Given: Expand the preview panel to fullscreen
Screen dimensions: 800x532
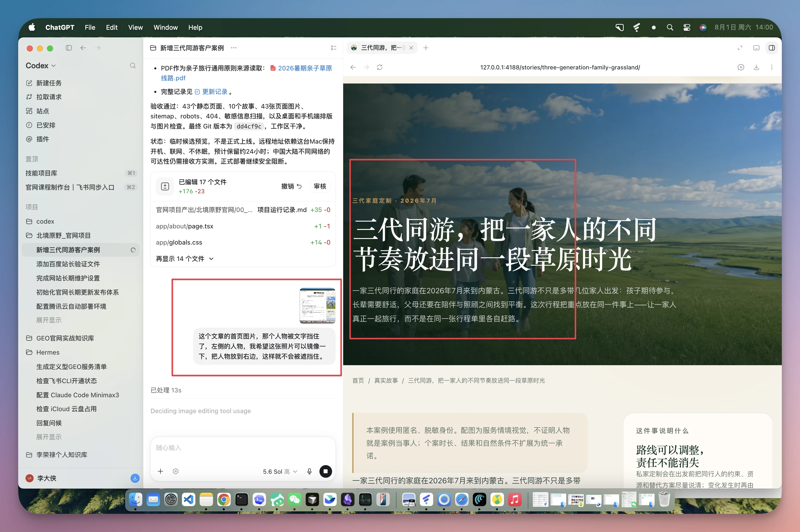Looking at the screenshot, I should pos(740,48).
